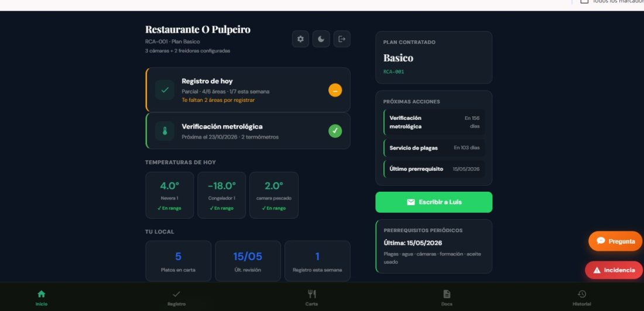Image resolution: width=644 pixels, height=311 pixels.
Task: Open the Registro de hoy card
Action: [x=248, y=90]
